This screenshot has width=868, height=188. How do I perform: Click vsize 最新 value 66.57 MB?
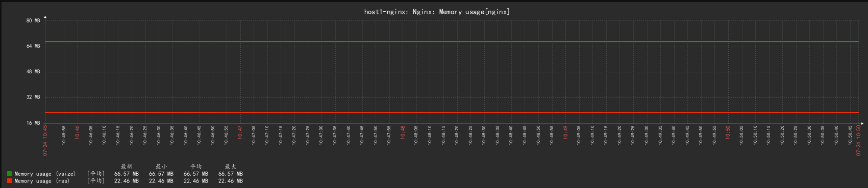[127, 174]
